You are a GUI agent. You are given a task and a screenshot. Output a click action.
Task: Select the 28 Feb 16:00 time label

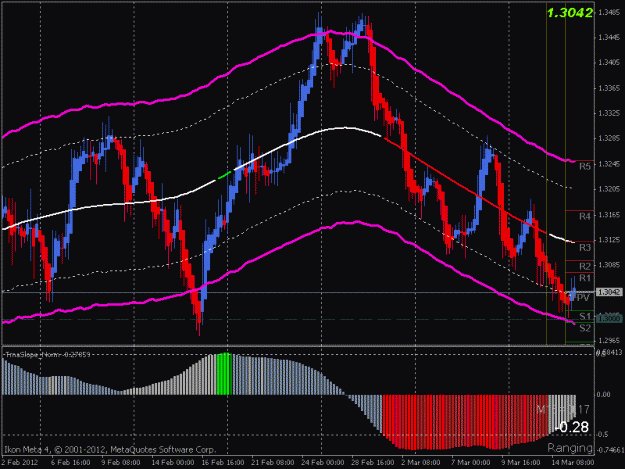[373, 462]
